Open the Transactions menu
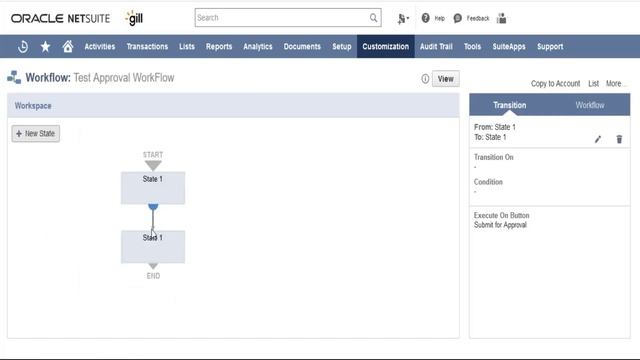640x360 pixels. (x=147, y=47)
